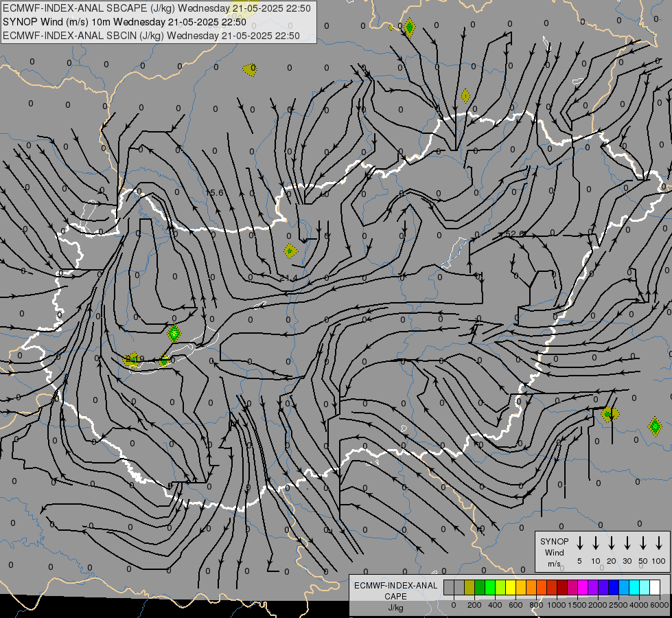
Task: Select the green-centered diamond above the 21.4 value
Action: pyautogui.click(x=290, y=251)
